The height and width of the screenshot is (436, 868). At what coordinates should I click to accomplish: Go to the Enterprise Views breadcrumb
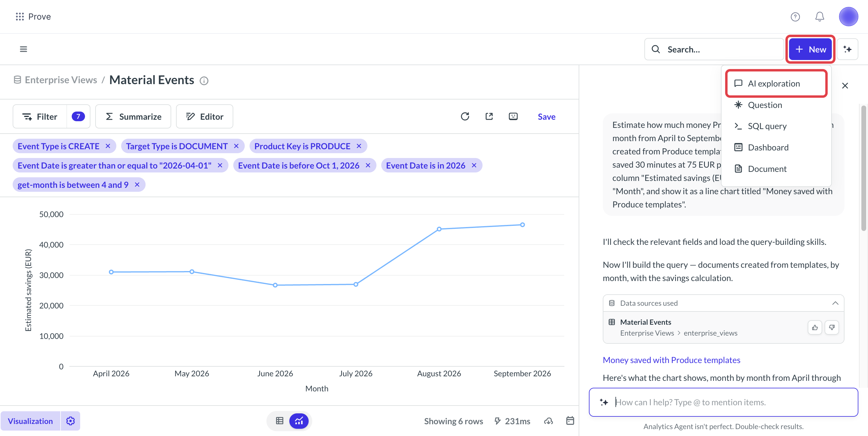pyautogui.click(x=61, y=80)
